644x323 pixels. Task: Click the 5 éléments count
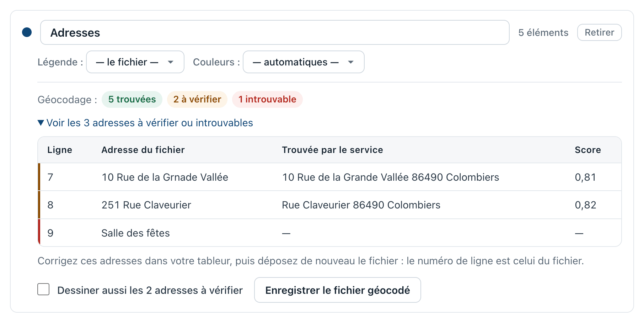click(543, 32)
